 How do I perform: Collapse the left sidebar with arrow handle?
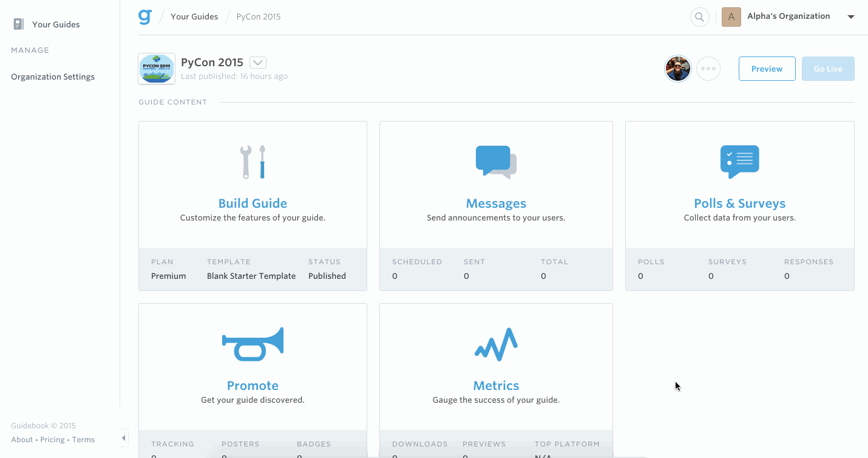pyautogui.click(x=124, y=438)
